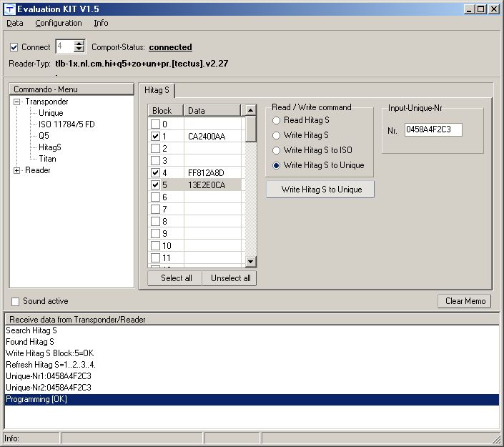Click data cell CA2400AA
Image resolution: width=504 pixels, height=447 pixels.
[x=212, y=137]
